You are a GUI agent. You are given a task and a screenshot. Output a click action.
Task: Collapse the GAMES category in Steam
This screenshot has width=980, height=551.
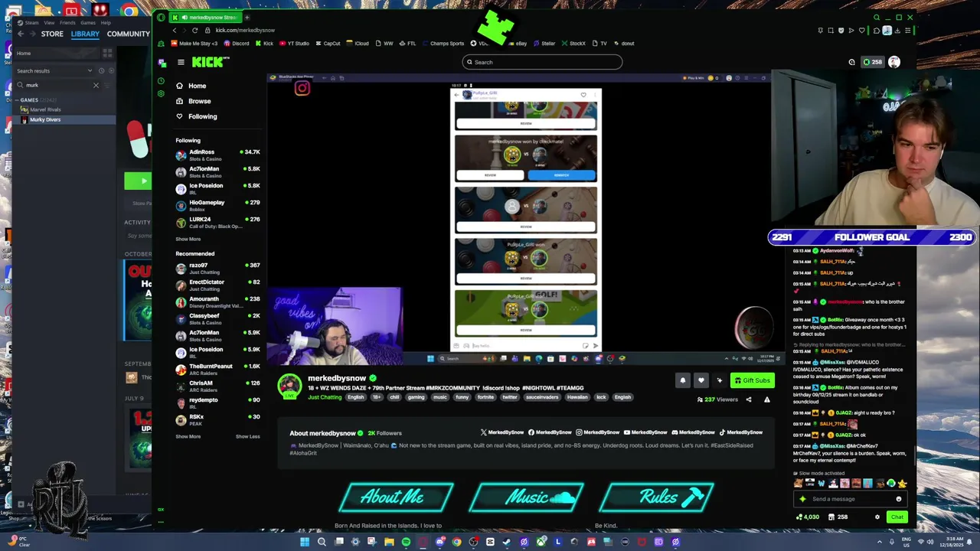(18, 100)
